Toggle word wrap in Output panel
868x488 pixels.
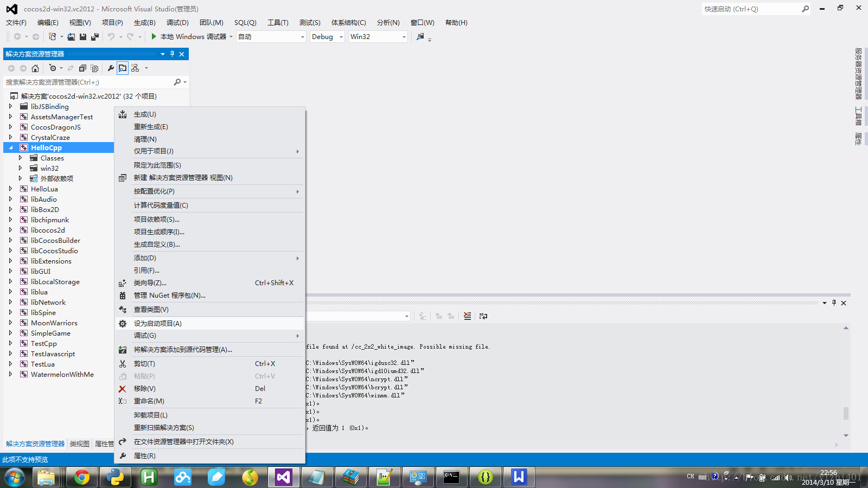483,316
